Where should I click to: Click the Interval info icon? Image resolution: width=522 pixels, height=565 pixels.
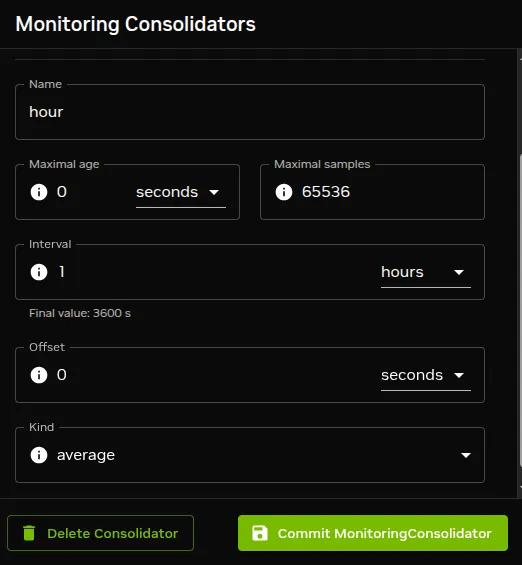click(x=39, y=272)
